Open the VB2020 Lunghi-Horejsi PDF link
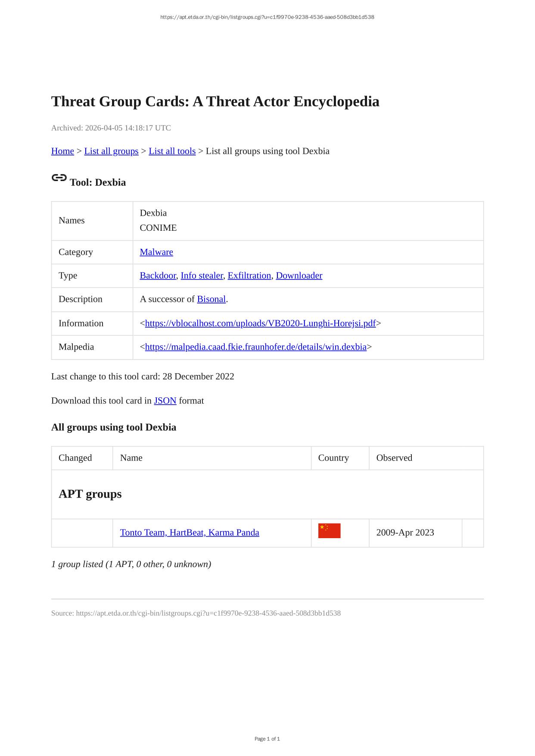This screenshot has height=756, width=535. tap(260, 323)
